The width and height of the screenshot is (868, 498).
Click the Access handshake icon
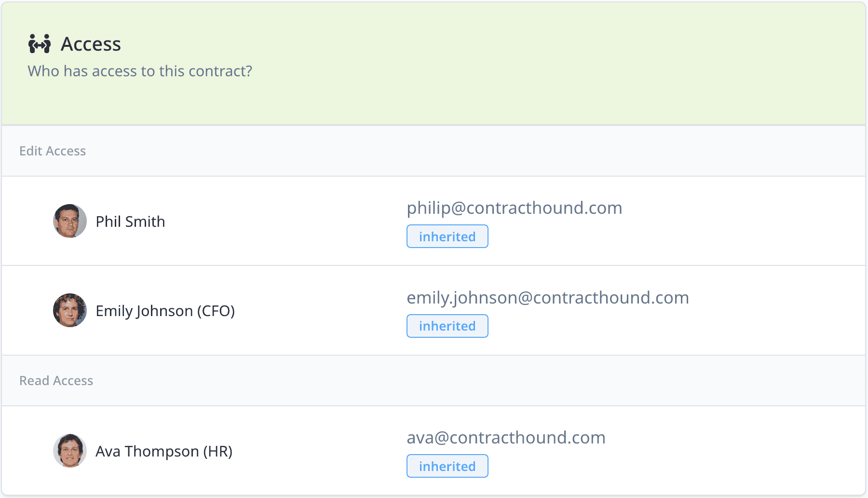click(x=40, y=44)
